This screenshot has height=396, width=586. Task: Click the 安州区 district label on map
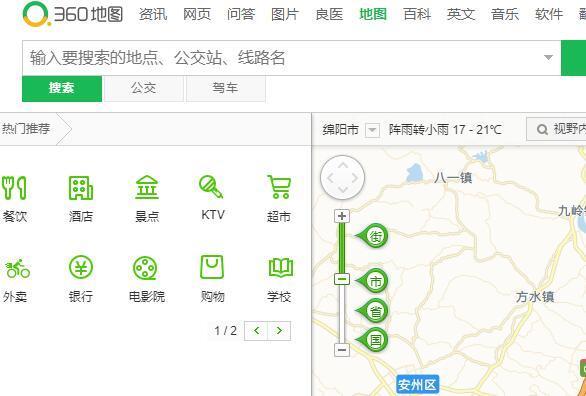417,384
